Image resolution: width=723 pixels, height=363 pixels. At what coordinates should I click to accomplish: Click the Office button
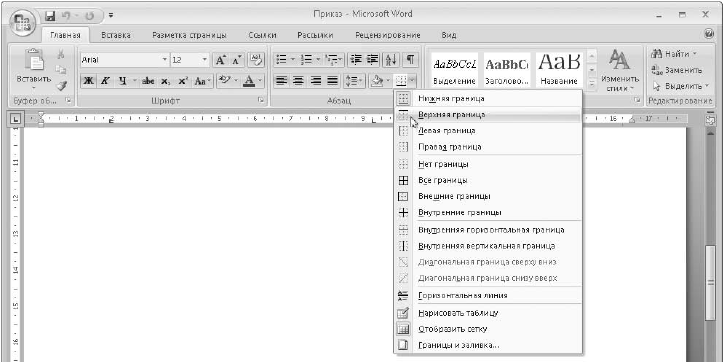[x=22, y=23]
